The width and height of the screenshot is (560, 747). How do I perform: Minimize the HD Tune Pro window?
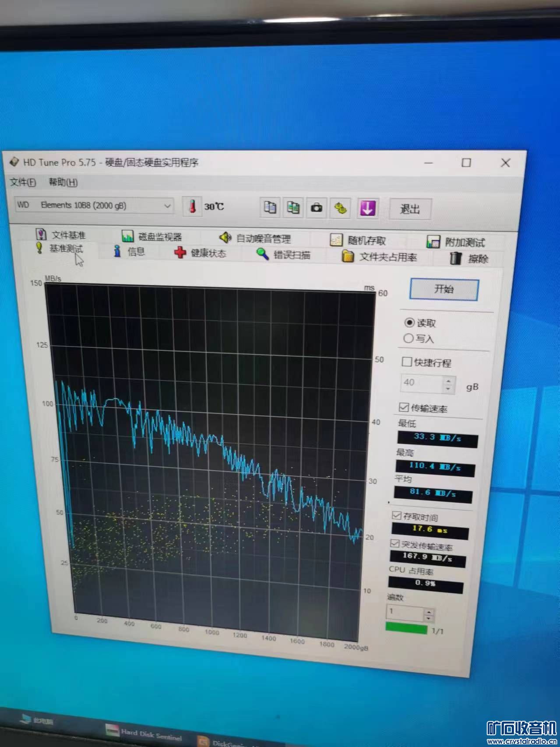click(429, 163)
